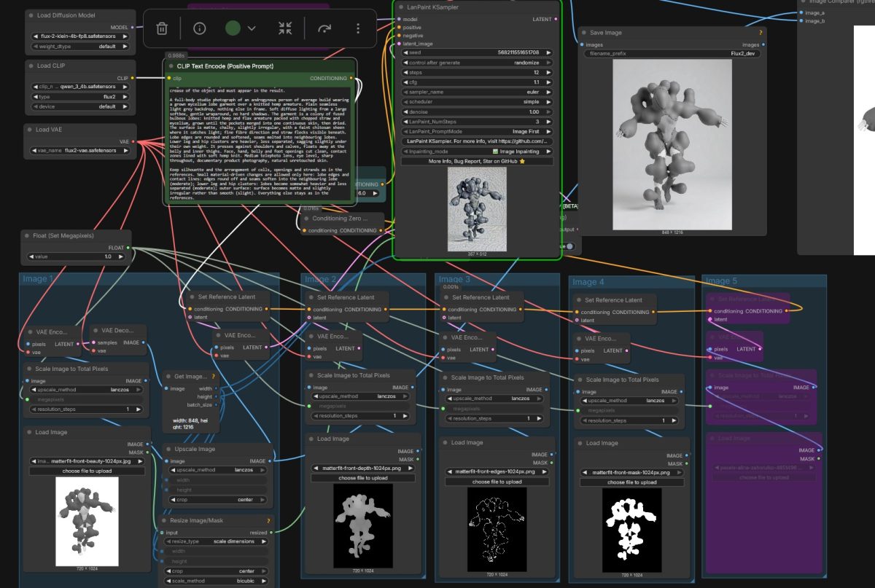
Task: Open the help question mark on Save Image node
Action: pyautogui.click(x=761, y=33)
